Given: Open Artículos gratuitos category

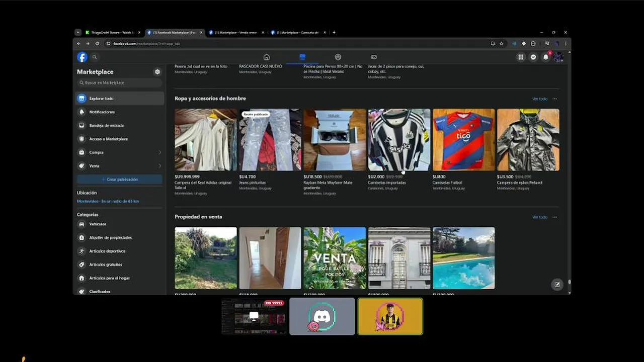Looking at the screenshot, I should 120,264.
